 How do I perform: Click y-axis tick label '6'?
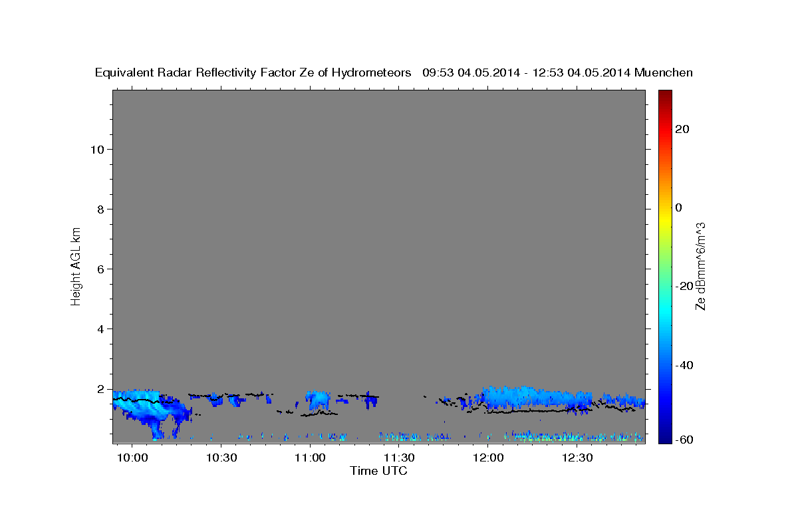[101, 269]
